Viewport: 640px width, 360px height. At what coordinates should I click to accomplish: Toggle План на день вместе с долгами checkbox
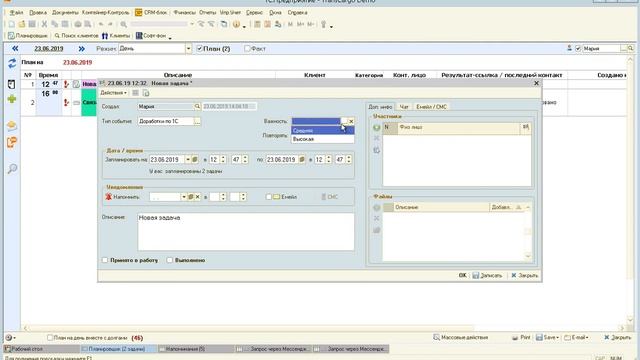pos(50,338)
